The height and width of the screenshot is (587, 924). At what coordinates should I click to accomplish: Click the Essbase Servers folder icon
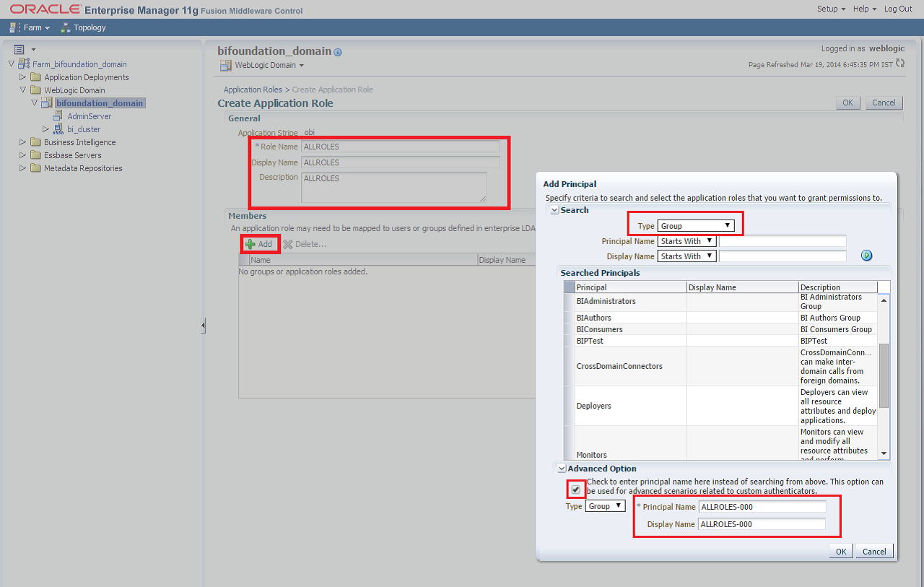point(35,155)
